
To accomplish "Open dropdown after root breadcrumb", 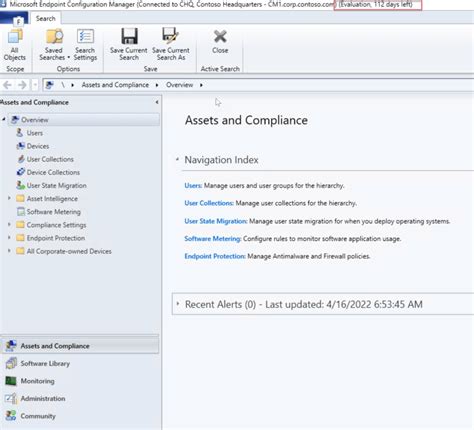I will (x=72, y=85).
